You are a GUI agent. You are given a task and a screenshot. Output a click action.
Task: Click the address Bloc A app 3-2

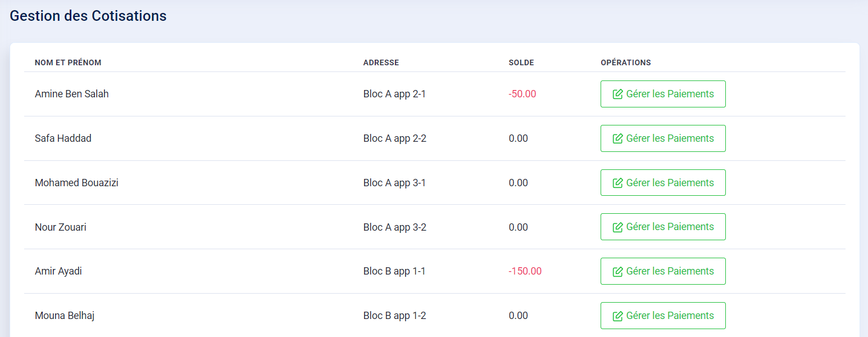point(395,227)
